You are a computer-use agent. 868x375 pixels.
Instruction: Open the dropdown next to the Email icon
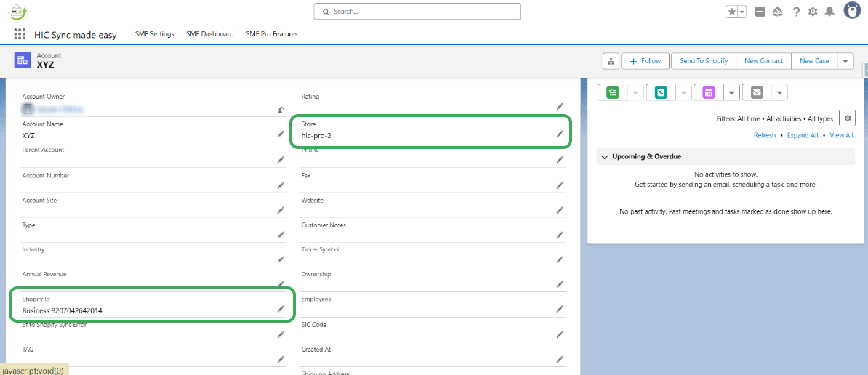click(779, 92)
